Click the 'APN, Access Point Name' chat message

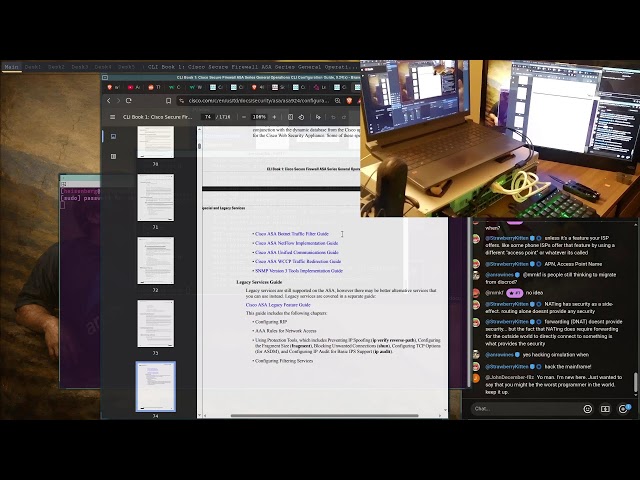[x=573, y=264]
